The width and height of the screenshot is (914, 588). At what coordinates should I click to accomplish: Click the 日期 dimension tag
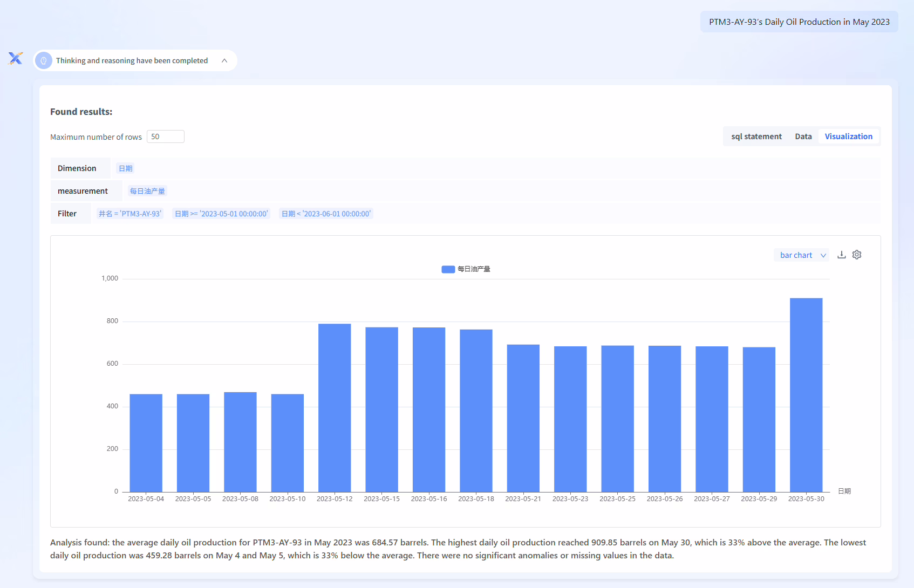click(125, 168)
